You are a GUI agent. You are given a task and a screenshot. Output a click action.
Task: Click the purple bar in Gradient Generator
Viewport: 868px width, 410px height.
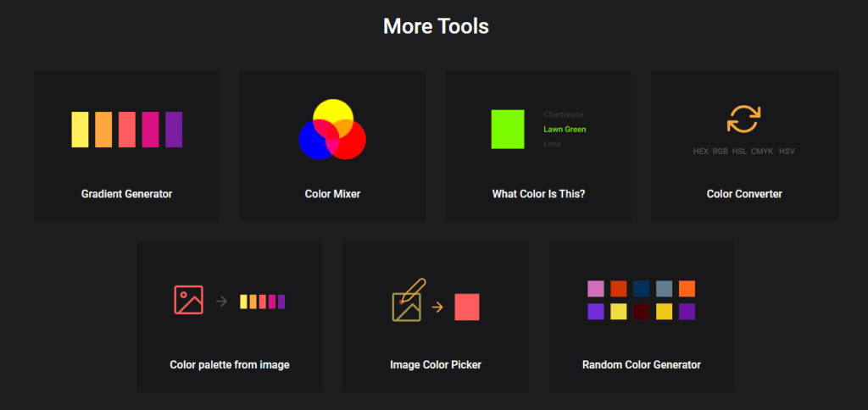click(x=174, y=130)
